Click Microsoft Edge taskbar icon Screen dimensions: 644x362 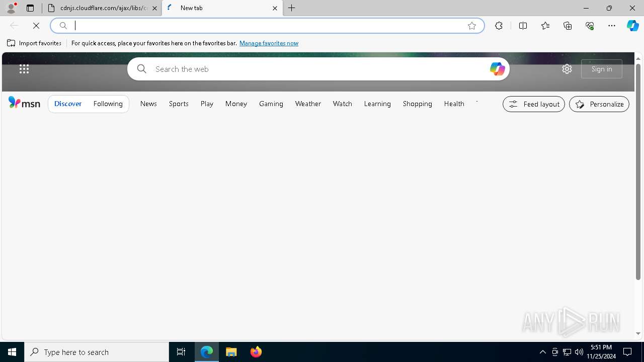point(207,352)
